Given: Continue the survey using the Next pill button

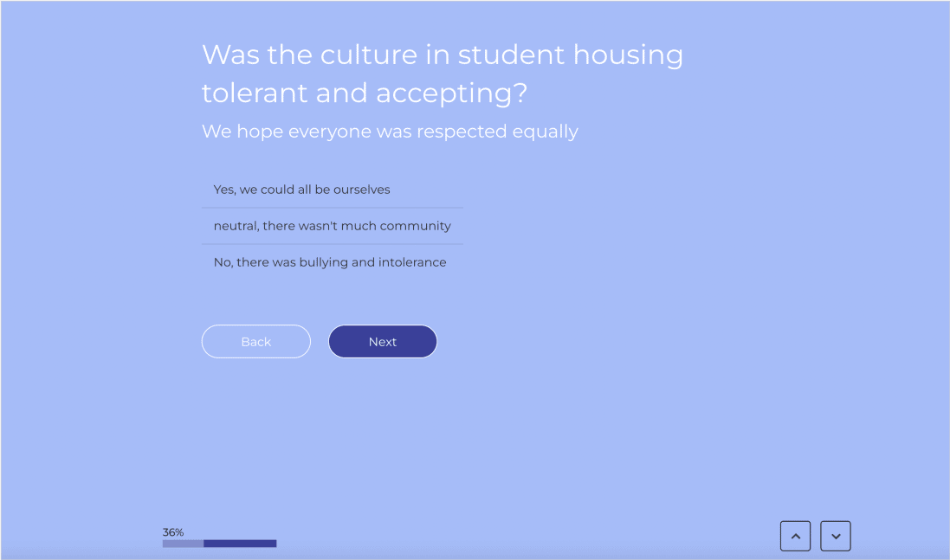Looking at the screenshot, I should pyautogui.click(x=383, y=342).
